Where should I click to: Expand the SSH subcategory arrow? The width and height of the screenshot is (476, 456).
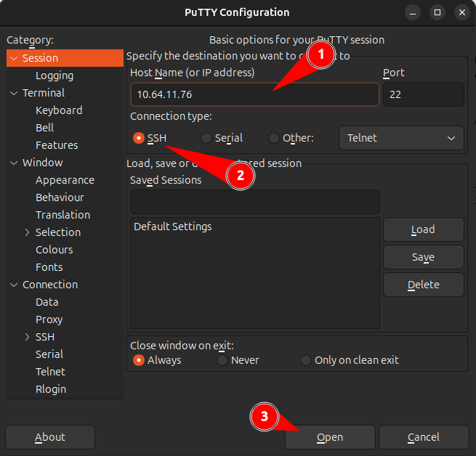point(27,337)
